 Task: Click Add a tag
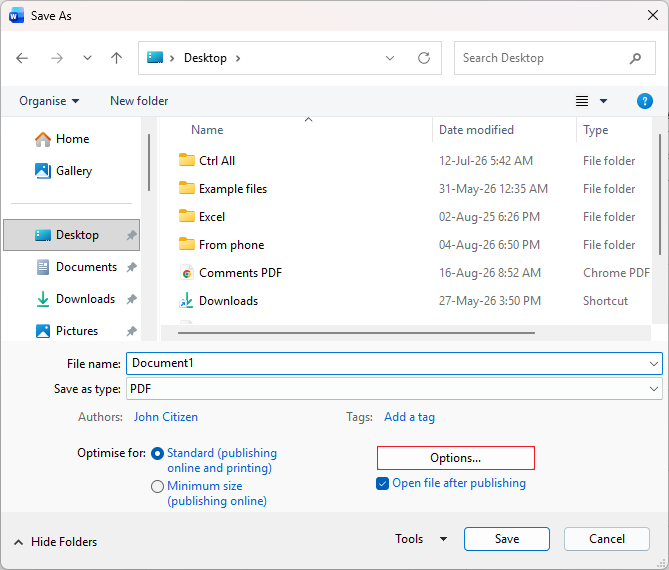tap(409, 417)
